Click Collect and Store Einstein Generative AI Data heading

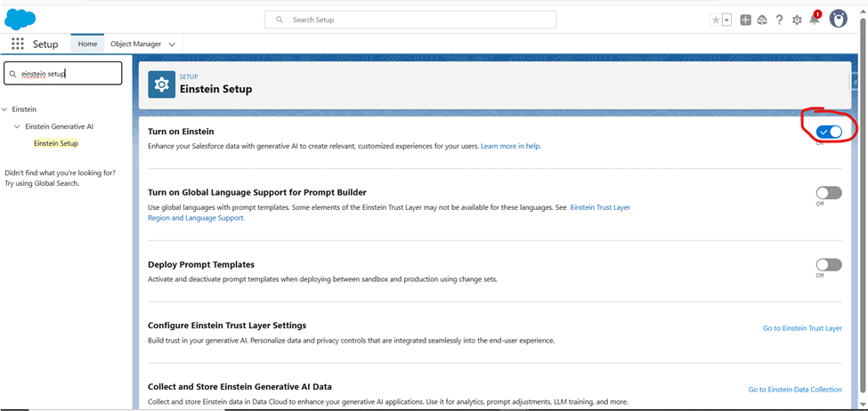pos(239,386)
